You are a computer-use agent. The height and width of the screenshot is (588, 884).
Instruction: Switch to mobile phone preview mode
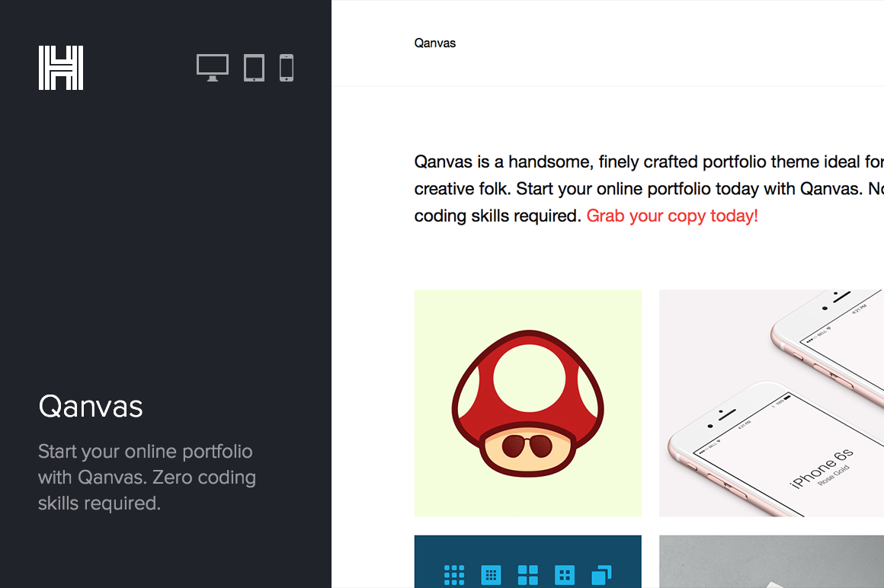point(287,68)
